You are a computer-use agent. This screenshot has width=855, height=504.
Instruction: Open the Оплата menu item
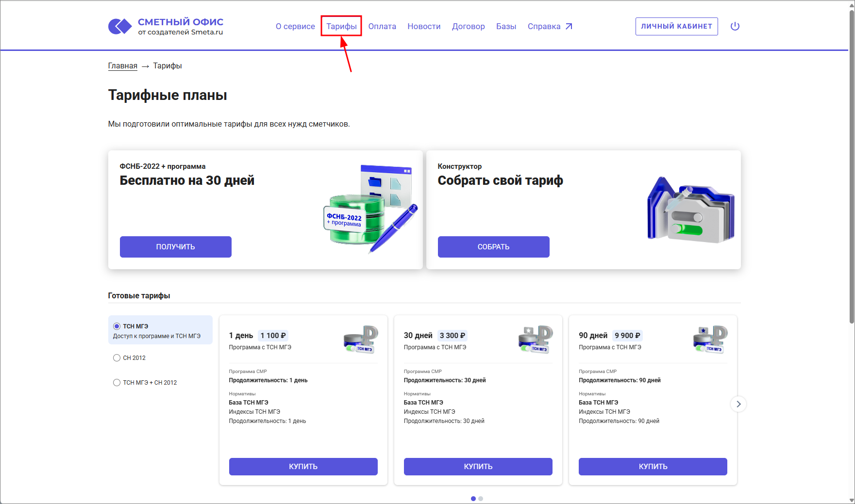tap(382, 26)
